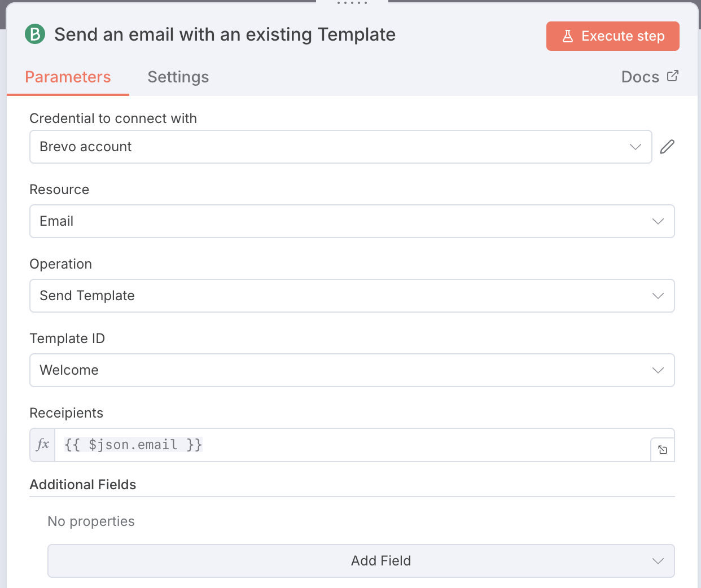
Task: Open the Add Field dropdown
Action: coord(361,561)
